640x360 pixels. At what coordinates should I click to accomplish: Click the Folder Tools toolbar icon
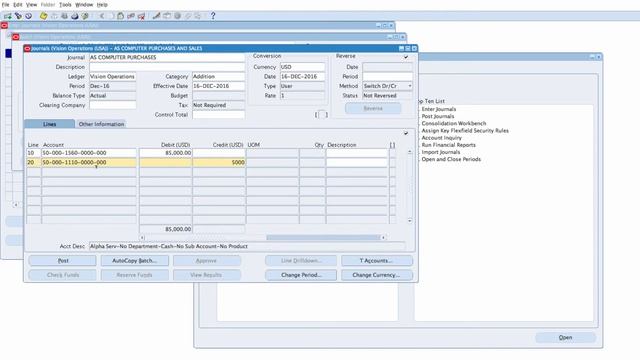198,16
